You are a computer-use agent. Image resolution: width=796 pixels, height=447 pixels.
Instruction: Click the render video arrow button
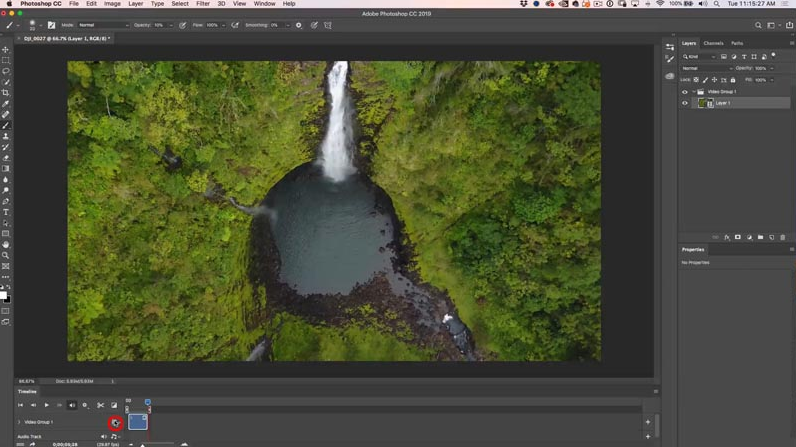32,444
